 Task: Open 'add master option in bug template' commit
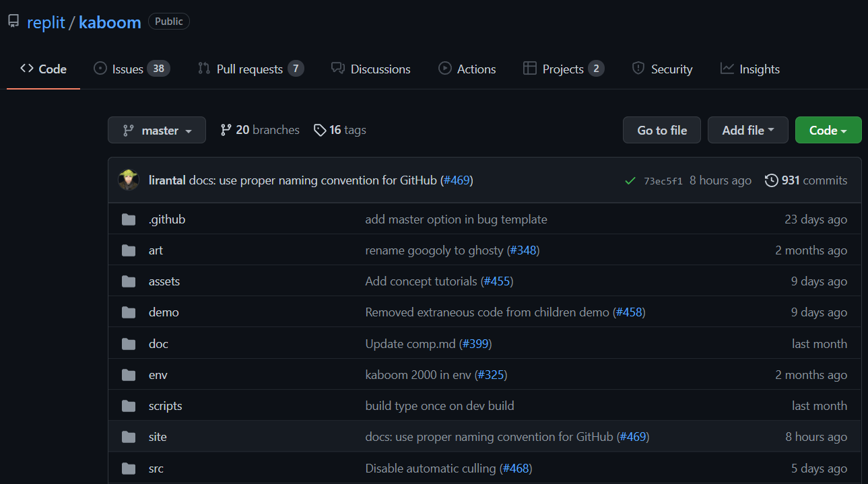pyautogui.click(x=456, y=219)
